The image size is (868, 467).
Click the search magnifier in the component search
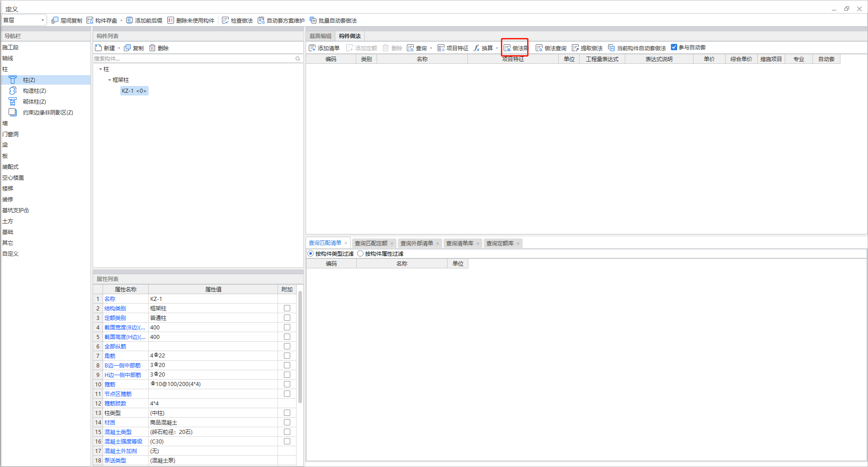point(298,58)
